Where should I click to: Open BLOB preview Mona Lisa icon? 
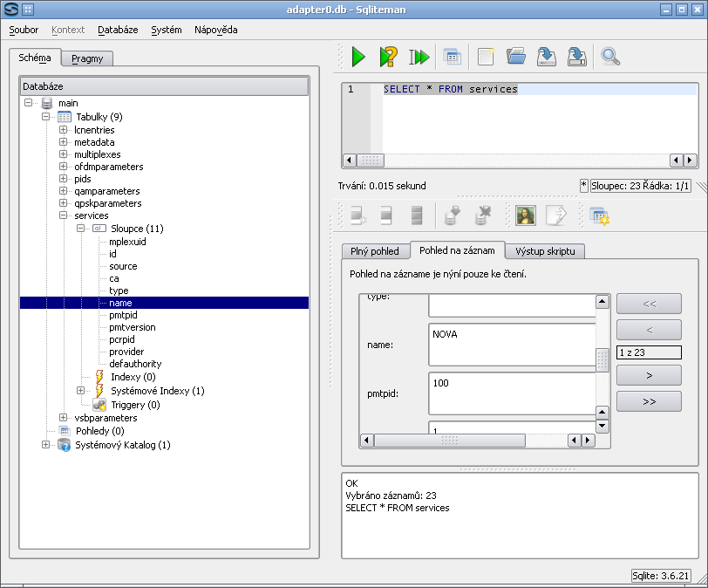point(526,215)
